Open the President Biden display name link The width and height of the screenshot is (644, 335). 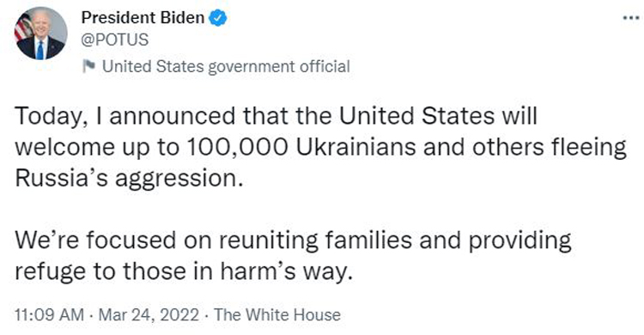[x=143, y=18]
